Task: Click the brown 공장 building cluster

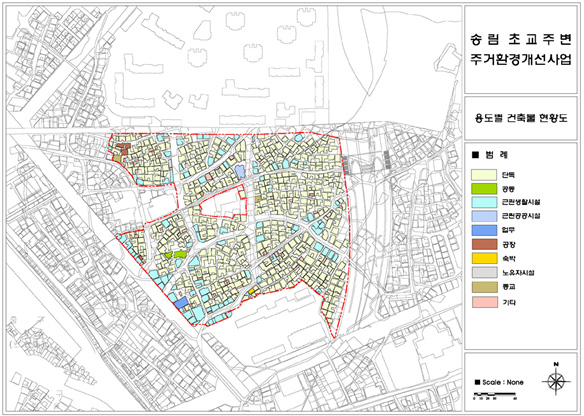Action: (123, 148)
